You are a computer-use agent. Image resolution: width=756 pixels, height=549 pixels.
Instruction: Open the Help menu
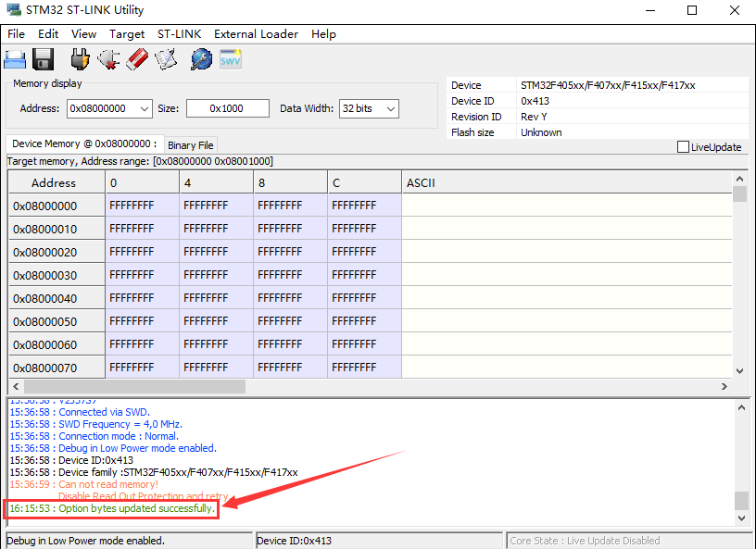coord(323,34)
